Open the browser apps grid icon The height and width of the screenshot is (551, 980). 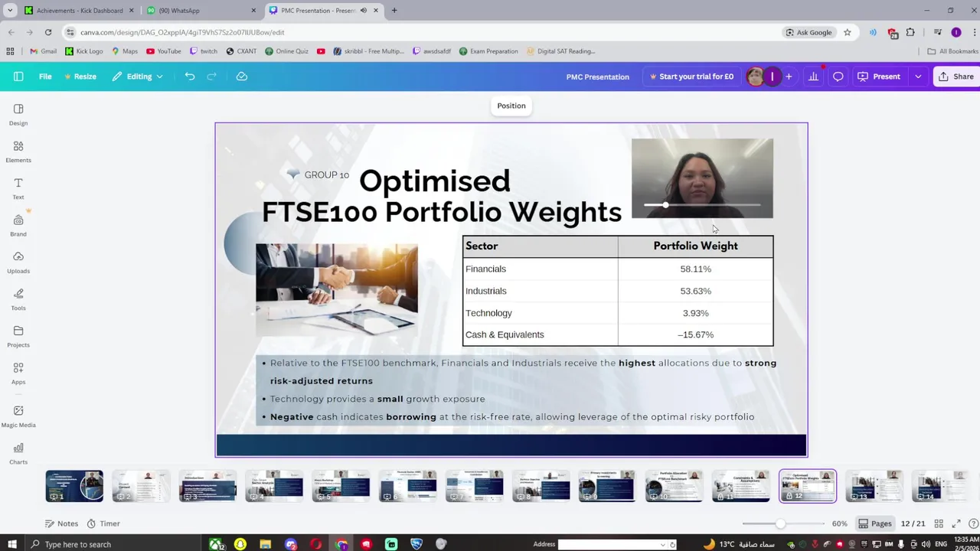pos(11,51)
